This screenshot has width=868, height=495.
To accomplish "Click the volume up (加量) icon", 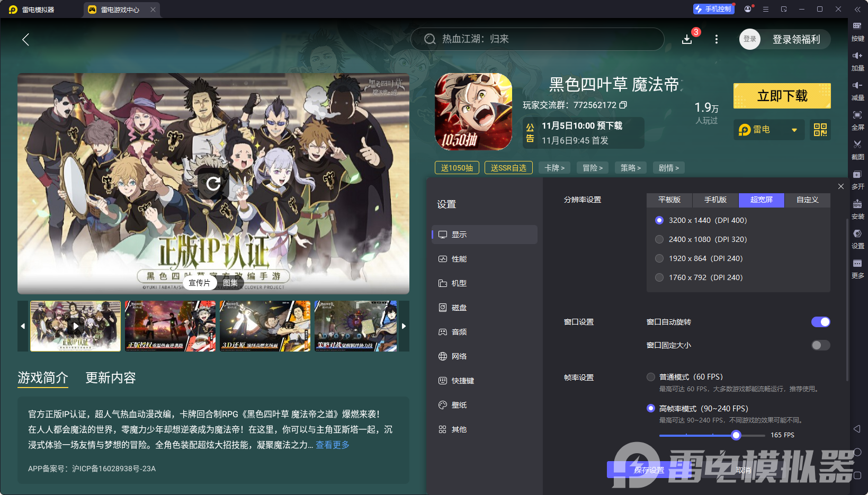I will pyautogui.click(x=858, y=61).
